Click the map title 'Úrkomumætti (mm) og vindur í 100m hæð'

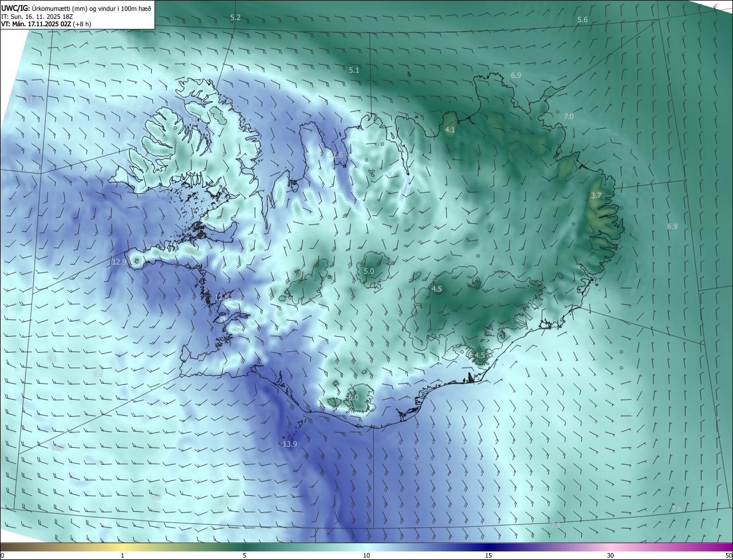(x=91, y=8)
